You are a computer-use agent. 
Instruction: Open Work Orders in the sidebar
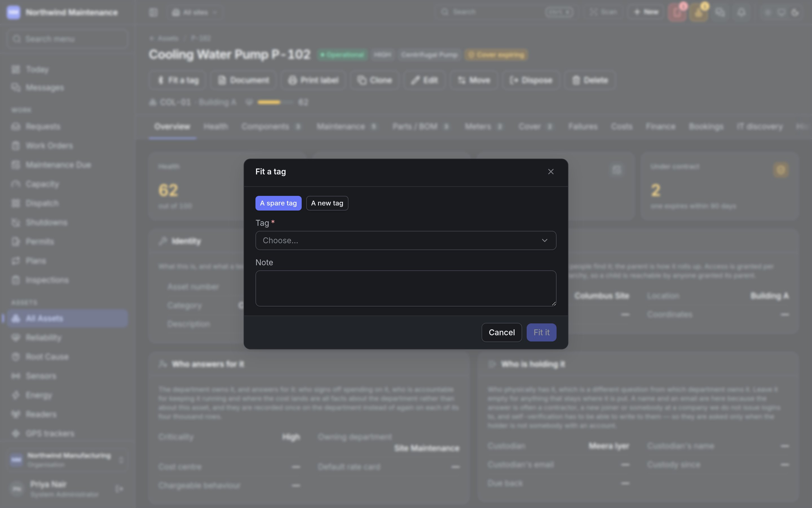[67, 146]
